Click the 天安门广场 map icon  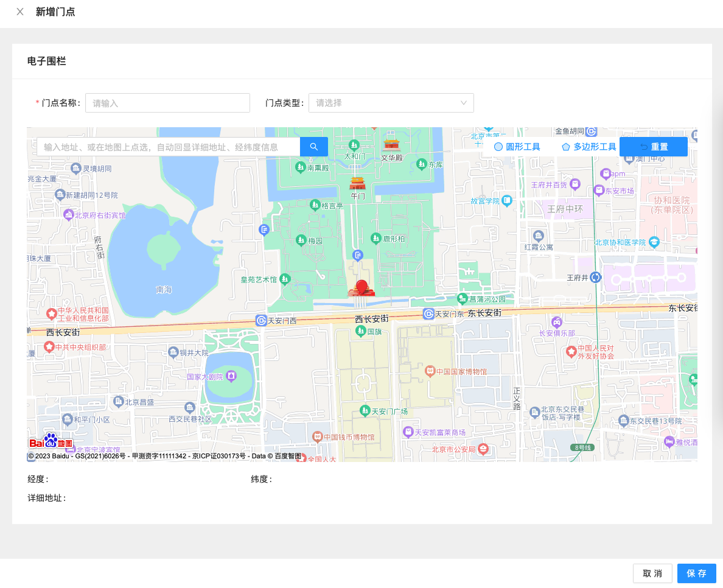tap(365, 410)
